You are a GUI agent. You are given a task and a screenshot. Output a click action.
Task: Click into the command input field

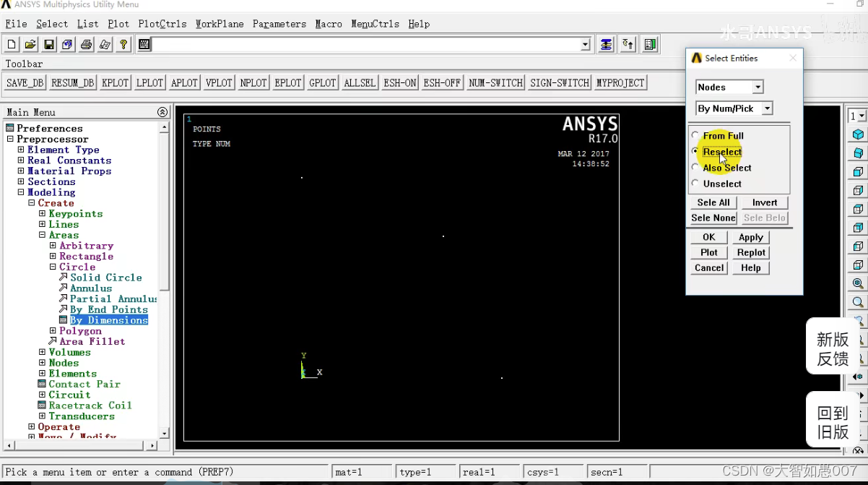tap(367, 45)
